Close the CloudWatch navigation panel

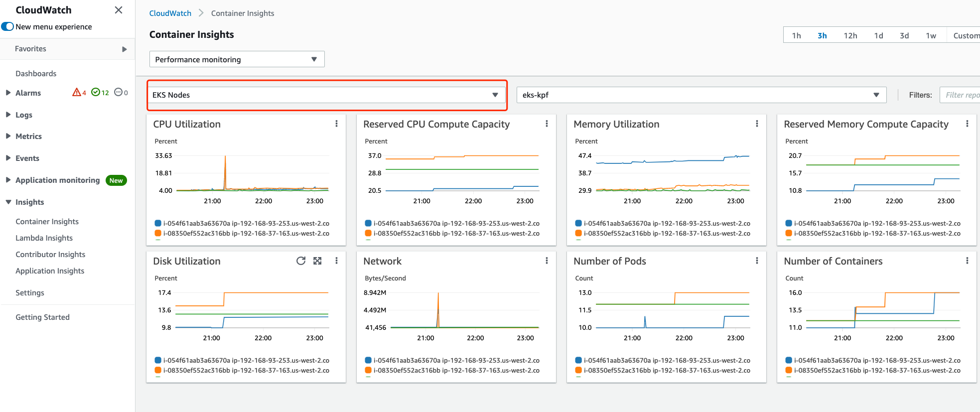(119, 10)
